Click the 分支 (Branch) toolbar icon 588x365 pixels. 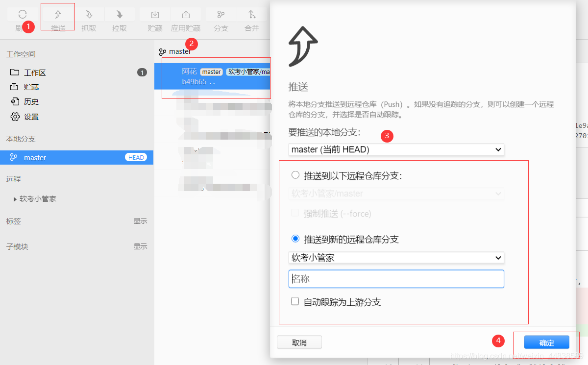(x=221, y=15)
